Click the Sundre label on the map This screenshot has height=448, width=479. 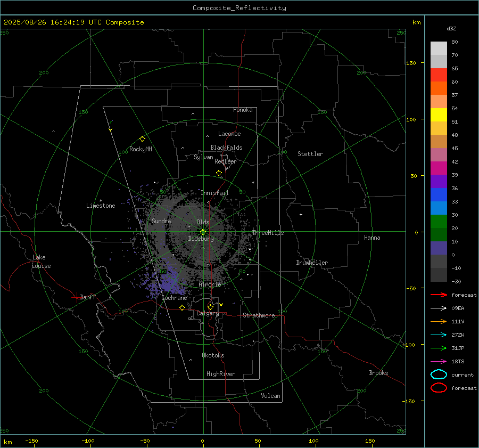161,221
